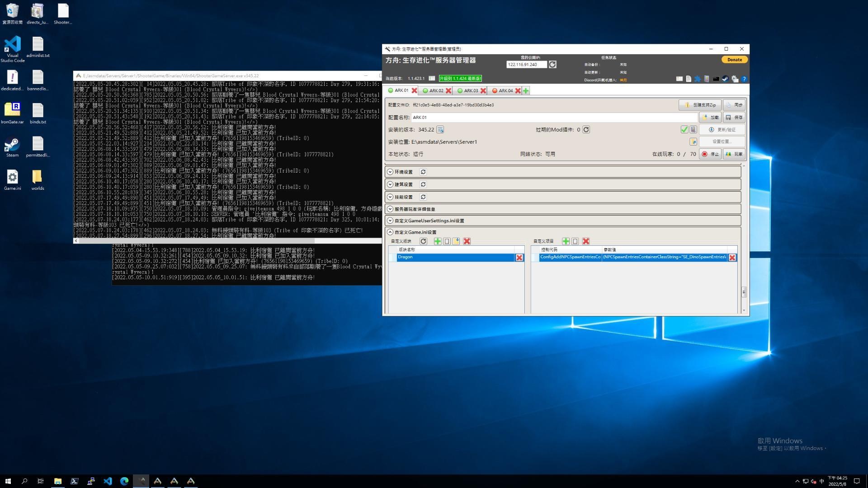Open the log document icon in header
The width and height of the screenshot is (868, 488).
pos(689,79)
